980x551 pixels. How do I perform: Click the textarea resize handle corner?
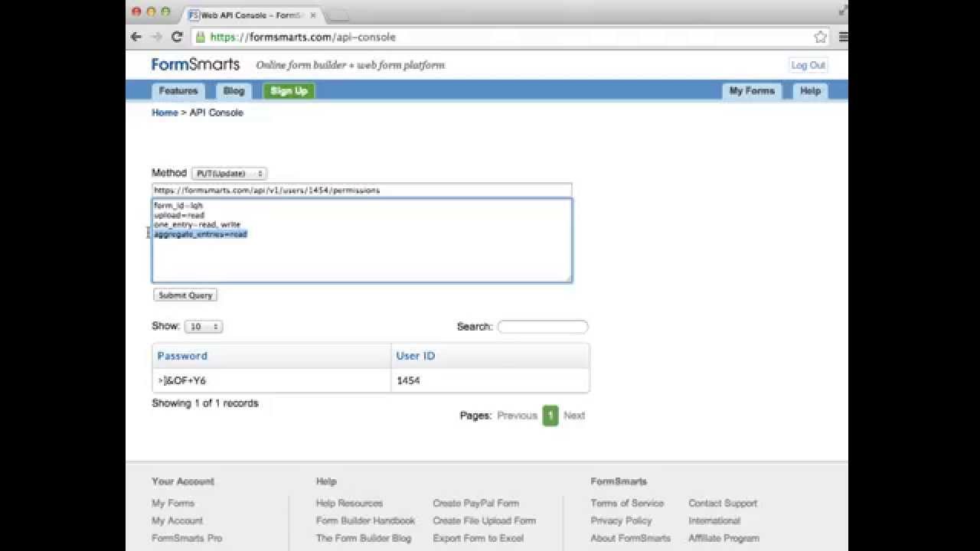click(568, 279)
